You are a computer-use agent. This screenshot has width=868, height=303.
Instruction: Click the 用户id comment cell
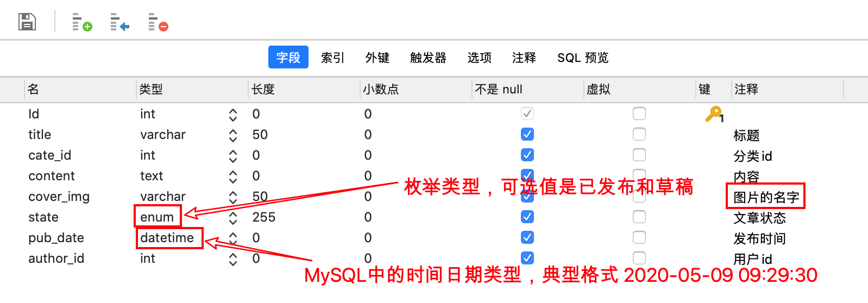[x=753, y=259]
